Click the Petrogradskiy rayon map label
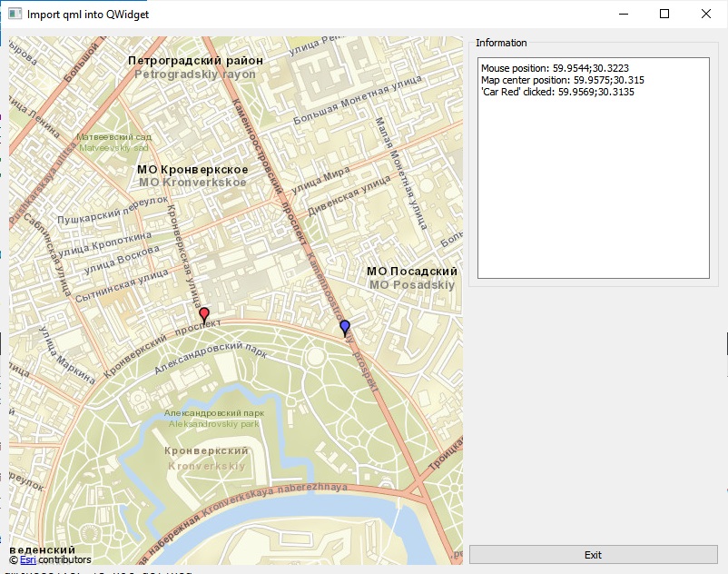 point(195,67)
